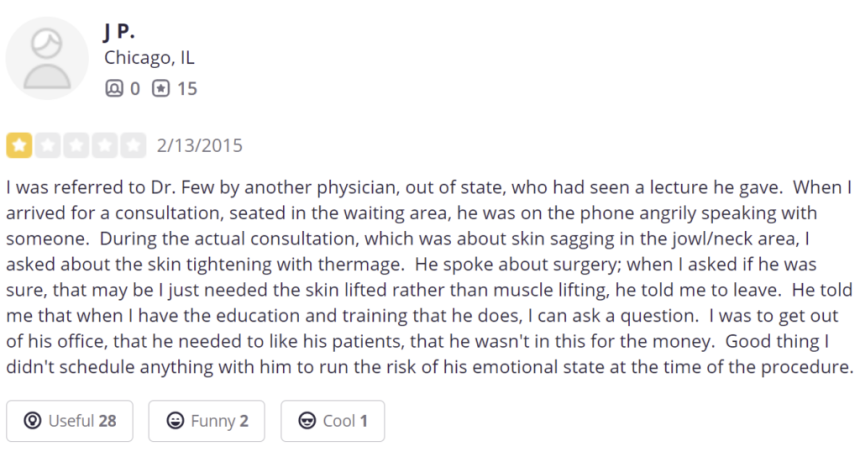Open J P.'s profile avatar picture
The width and height of the screenshot is (860, 462).
[x=47, y=58]
